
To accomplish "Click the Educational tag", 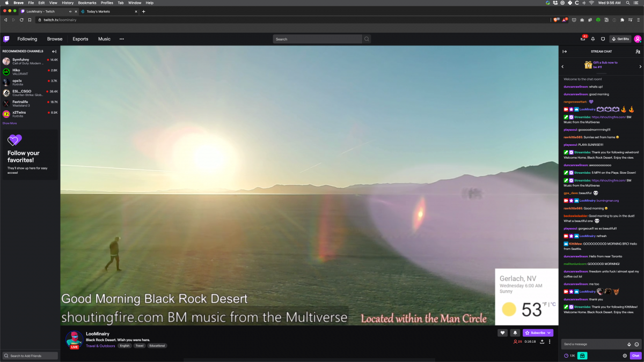I will [157, 346].
